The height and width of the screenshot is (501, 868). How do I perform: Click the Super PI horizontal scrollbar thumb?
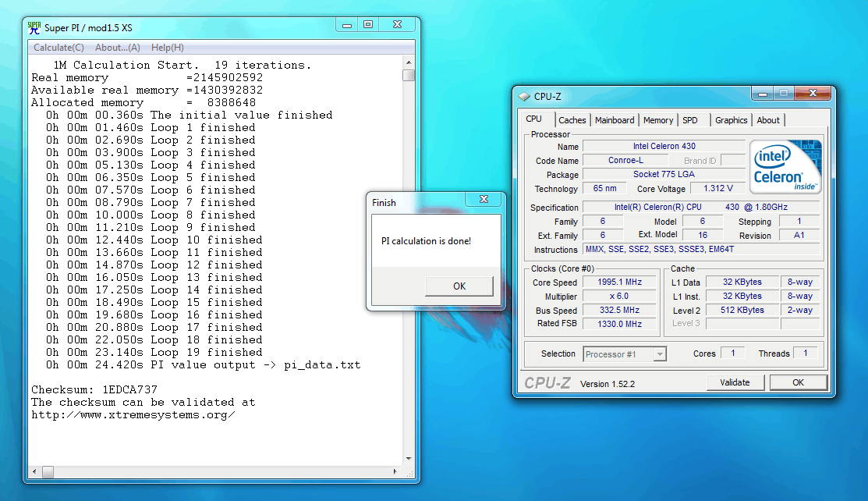click(x=48, y=471)
